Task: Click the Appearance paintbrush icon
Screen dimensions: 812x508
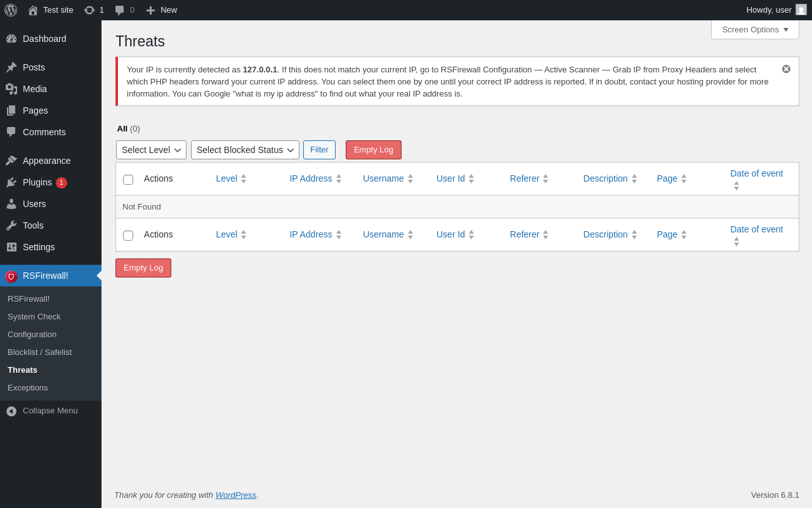Action: tap(11, 161)
